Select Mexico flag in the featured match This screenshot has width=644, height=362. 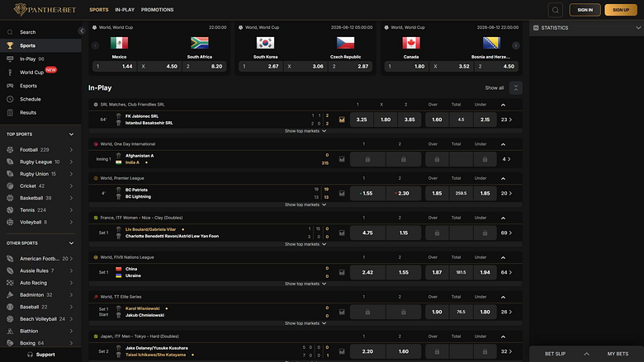[119, 43]
